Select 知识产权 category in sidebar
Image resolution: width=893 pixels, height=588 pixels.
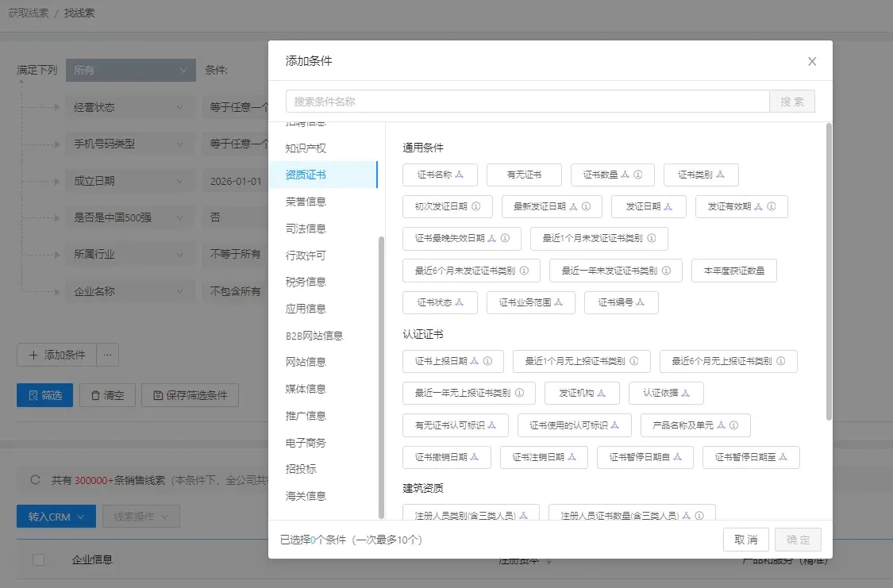(306, 148)
